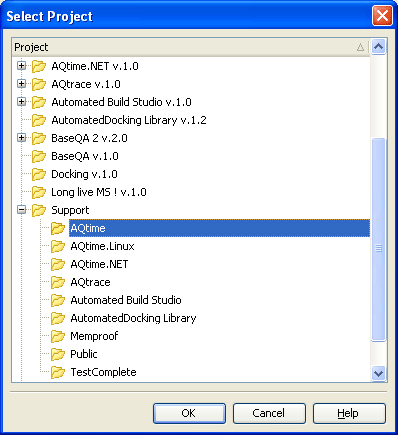Screen dimensions: 398x435
Task: Click folder icon of AQtrace under Support
Action: pos(58,282)
